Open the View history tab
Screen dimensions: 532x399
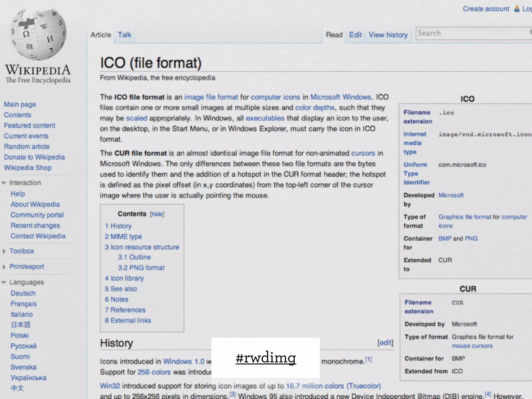[388, 35]
